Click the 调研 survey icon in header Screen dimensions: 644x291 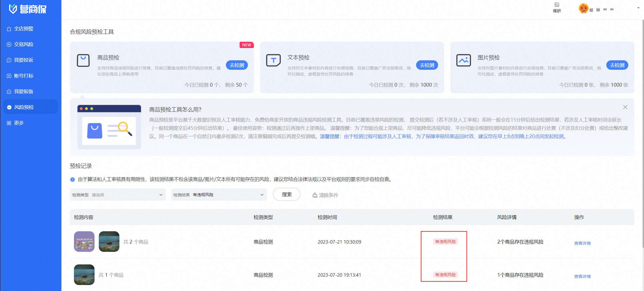coord(557,5)
